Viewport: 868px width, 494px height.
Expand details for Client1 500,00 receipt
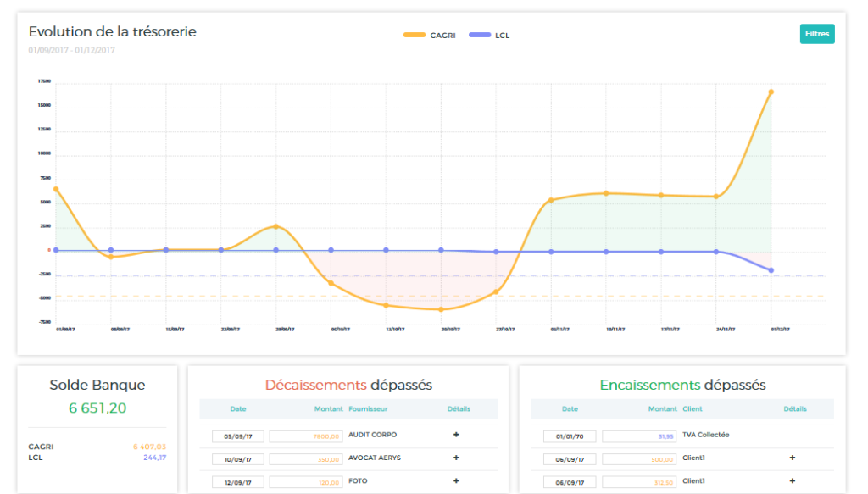click(x=793, y=458)
